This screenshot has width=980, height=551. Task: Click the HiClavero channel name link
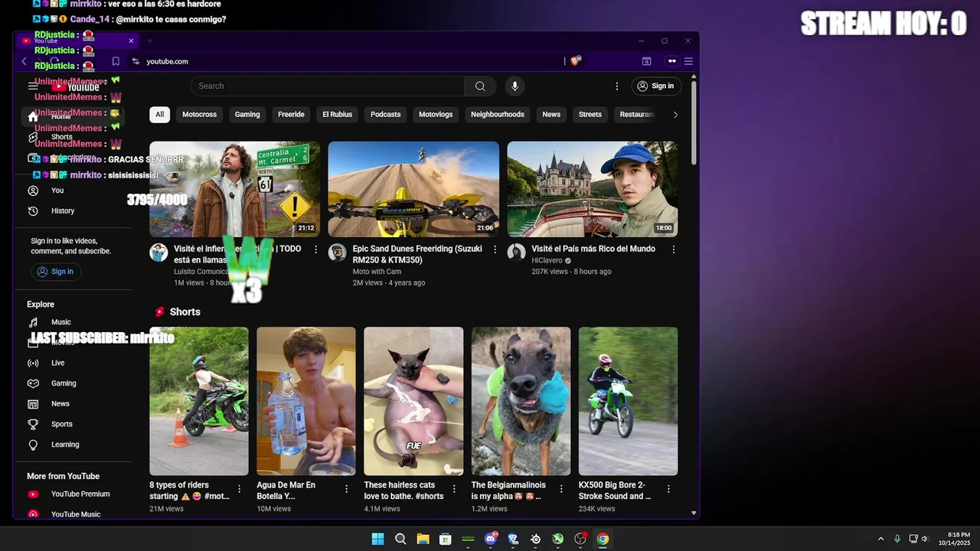547,260
